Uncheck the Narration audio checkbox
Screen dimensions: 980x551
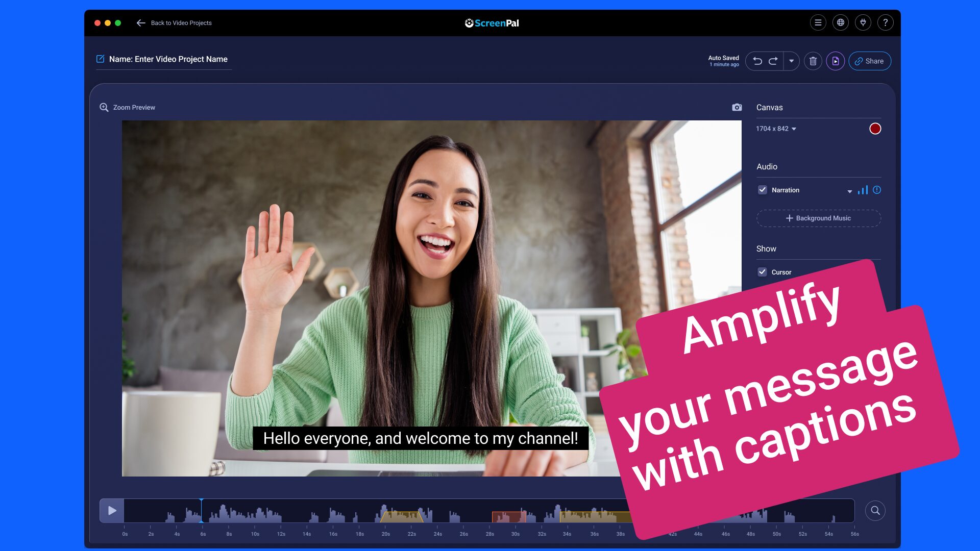763,190
